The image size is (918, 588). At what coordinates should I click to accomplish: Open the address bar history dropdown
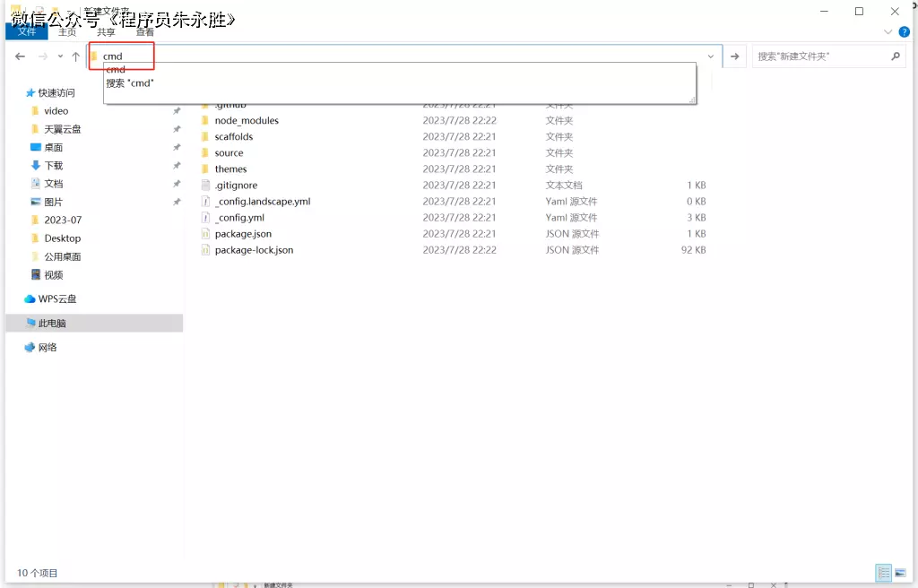(711, 56)
